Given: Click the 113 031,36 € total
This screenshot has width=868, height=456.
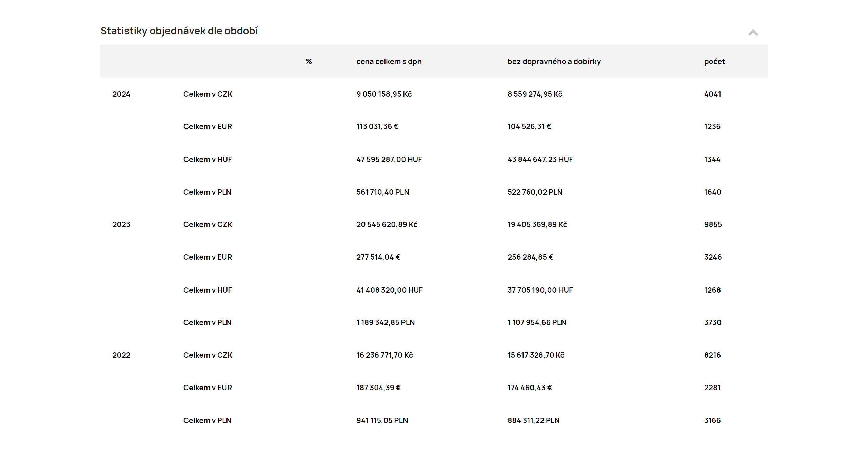Looking at the screenshot, I should point(377,126).
